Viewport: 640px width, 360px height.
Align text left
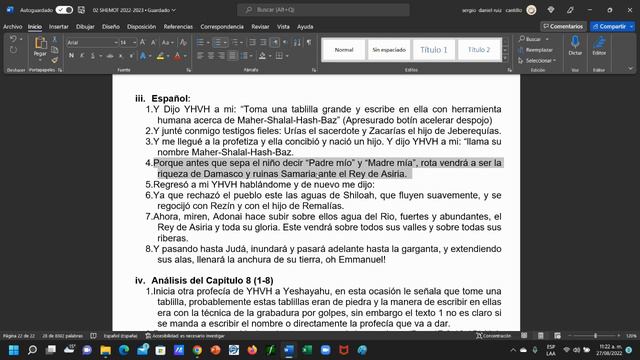(200, 56)
